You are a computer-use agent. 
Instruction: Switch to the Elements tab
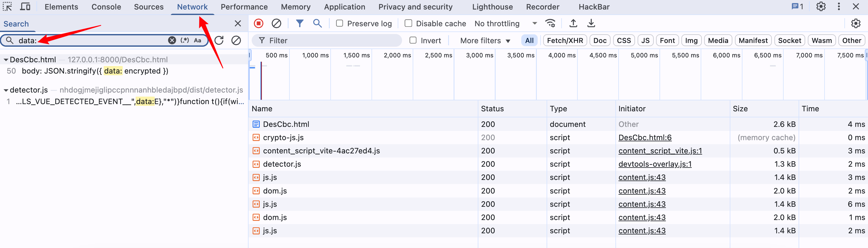pyautogui.click(x=61, y=7)
